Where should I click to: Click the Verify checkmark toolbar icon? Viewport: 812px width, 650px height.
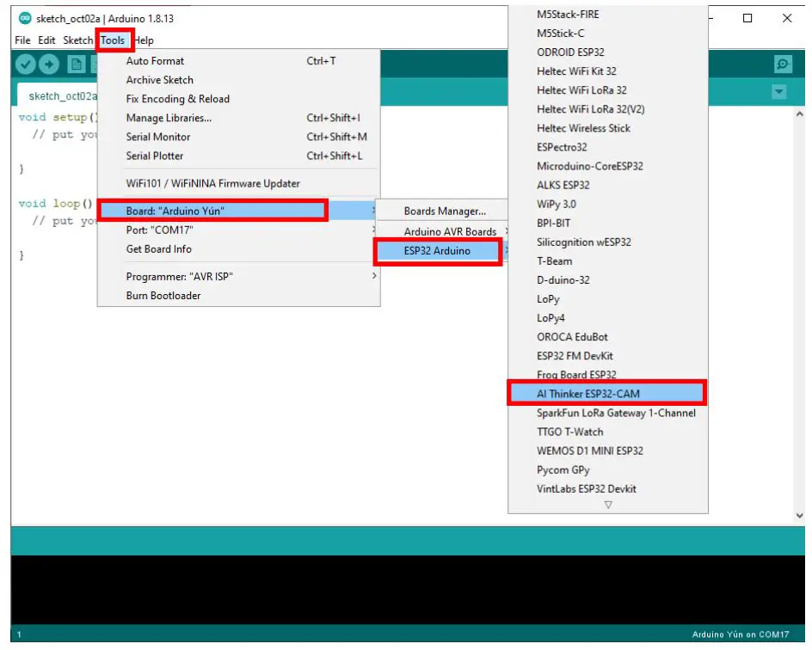pyautogui.click(x=25, y=64)
